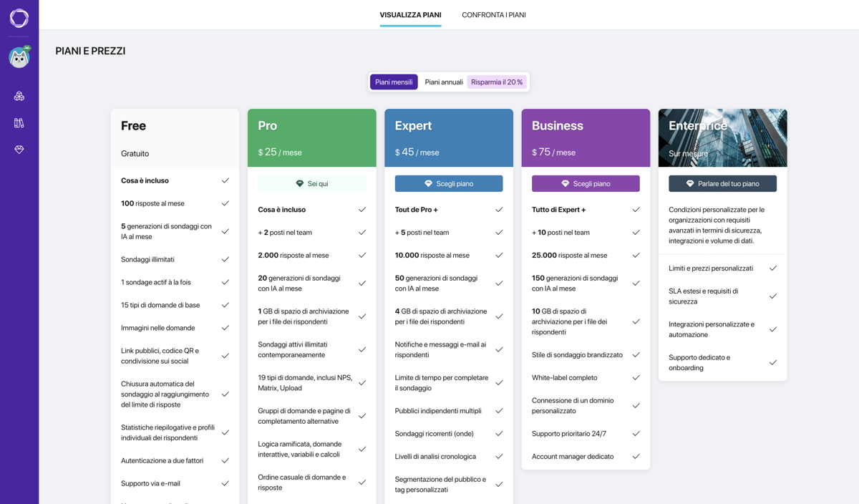Screen dimensions: 859x504
Task: Choose the Business plan with Scegli piano
Action: click(586, 184)
